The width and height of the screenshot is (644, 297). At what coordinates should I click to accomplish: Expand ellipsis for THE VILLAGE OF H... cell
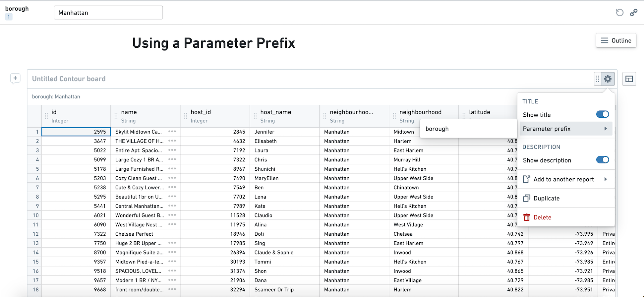172,141
